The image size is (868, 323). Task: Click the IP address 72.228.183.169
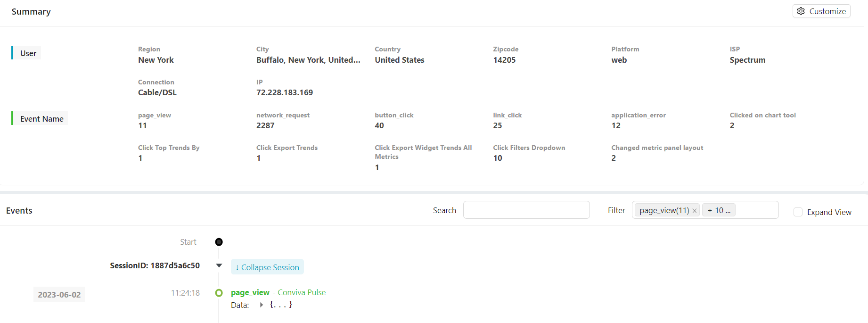(x=285, y=92)
